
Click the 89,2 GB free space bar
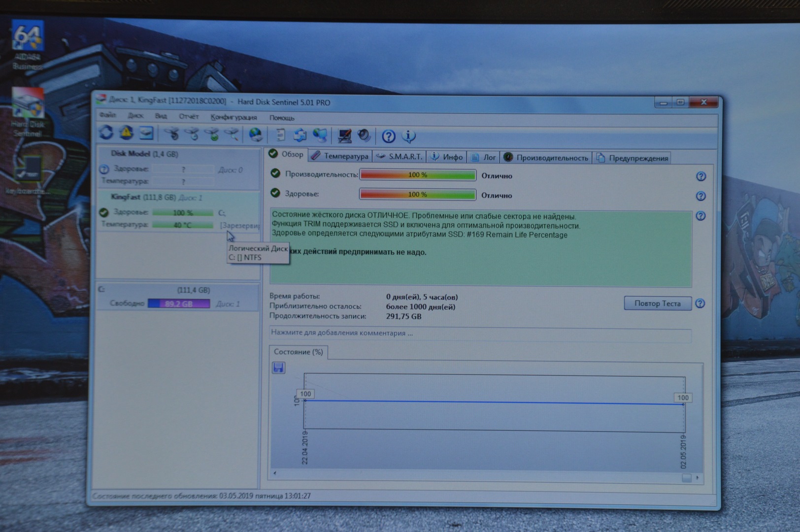(179, 303)
